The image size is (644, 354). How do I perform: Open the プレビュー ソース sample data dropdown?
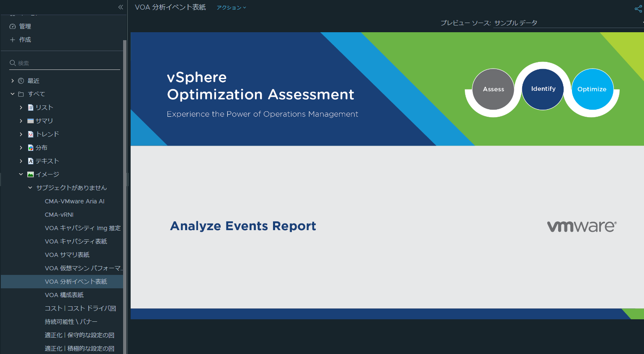pyautogui.click(x=569, y=23)
